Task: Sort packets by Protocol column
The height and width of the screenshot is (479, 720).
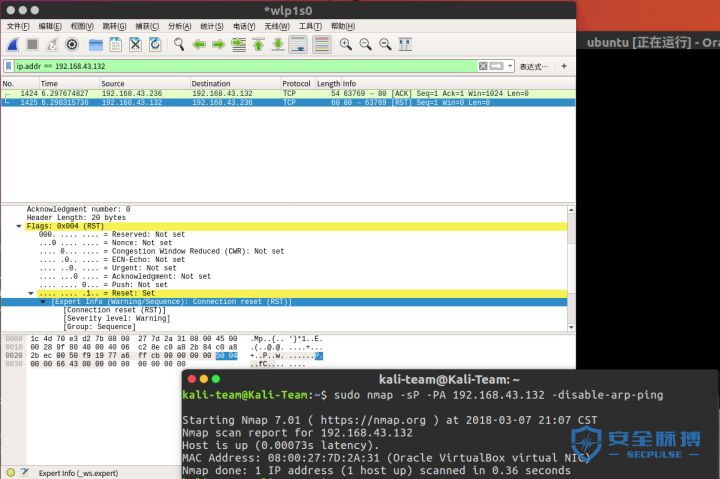Action: tap(298, 84)
